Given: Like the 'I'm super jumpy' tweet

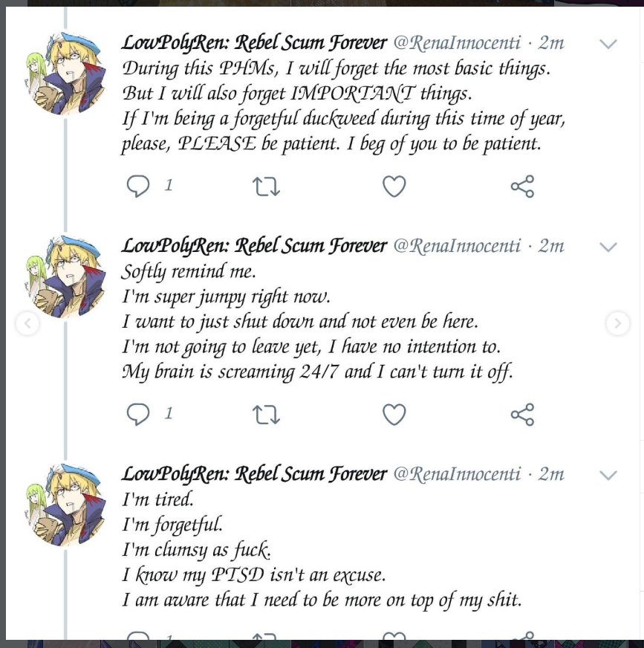Looking at the screenshot, I should pyautogui.click(x=394, y=415).
